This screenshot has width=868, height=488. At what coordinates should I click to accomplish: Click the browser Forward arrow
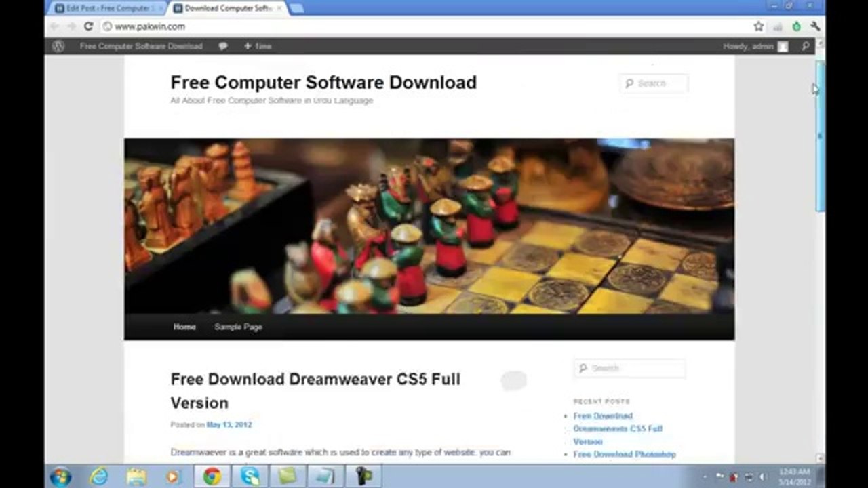(71, 26)
